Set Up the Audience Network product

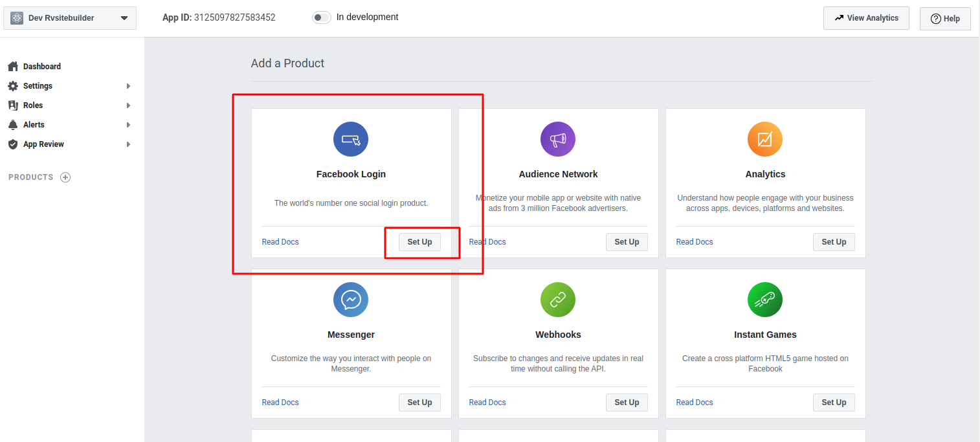[627, 242]
